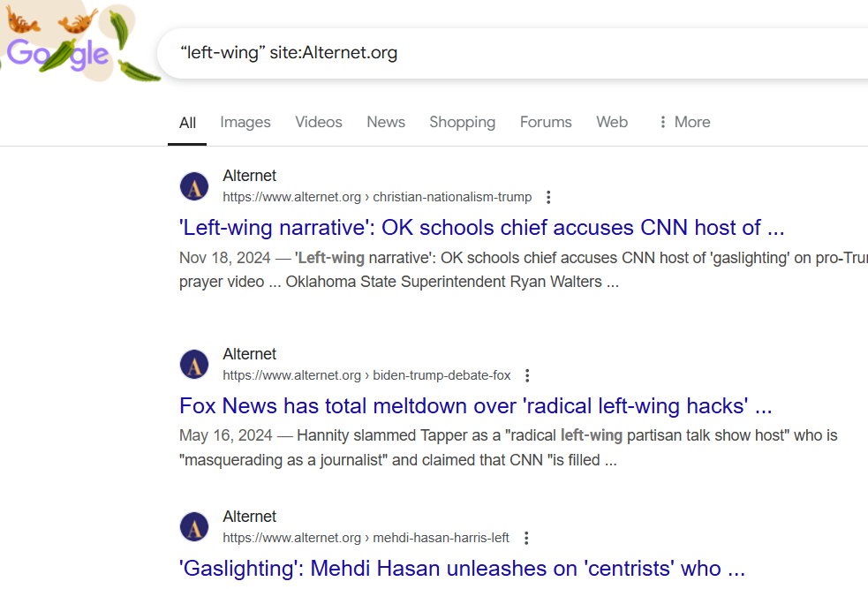
Task: Open three-dot menu next to christian-nationalism-trump URL
Action: pos(548,197)
